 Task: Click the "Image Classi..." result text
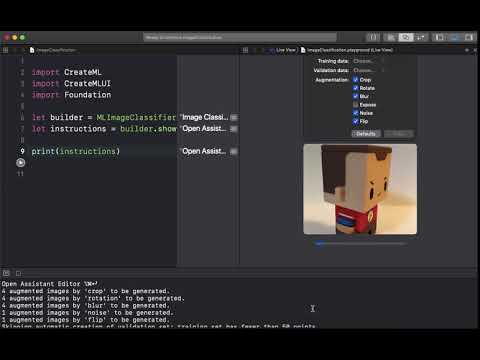205,117
